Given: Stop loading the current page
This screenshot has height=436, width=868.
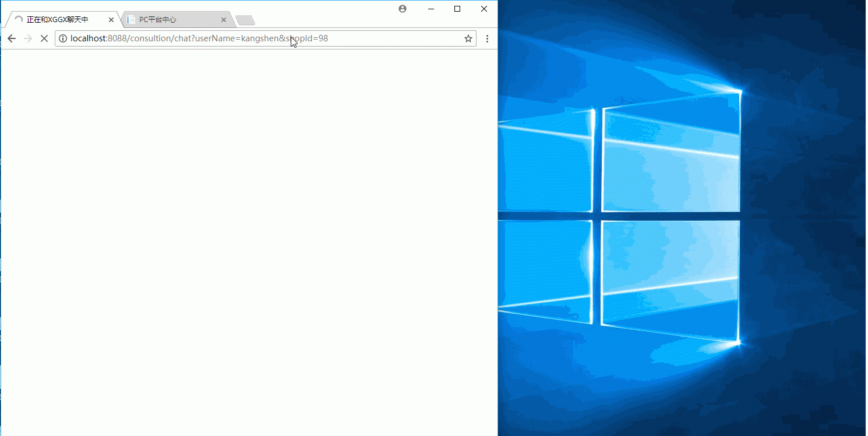Looking at the screenshot, I should tap(44, 38).
